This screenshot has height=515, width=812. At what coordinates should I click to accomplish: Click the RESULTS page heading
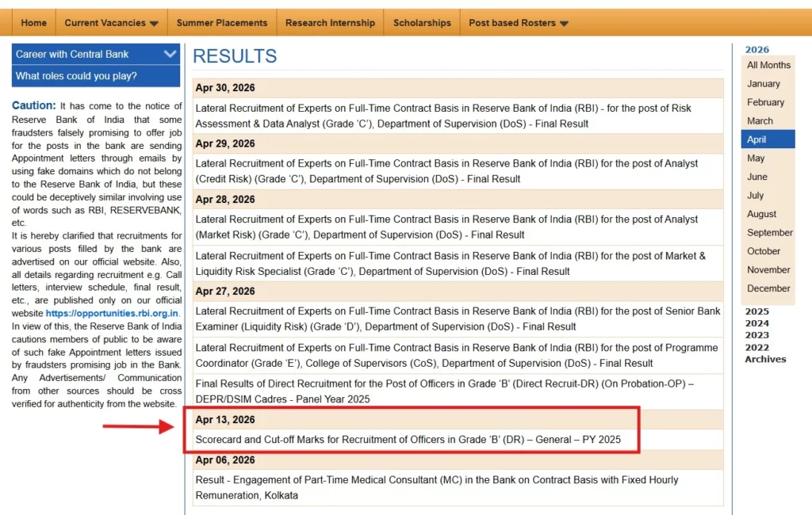click(235, 56)
